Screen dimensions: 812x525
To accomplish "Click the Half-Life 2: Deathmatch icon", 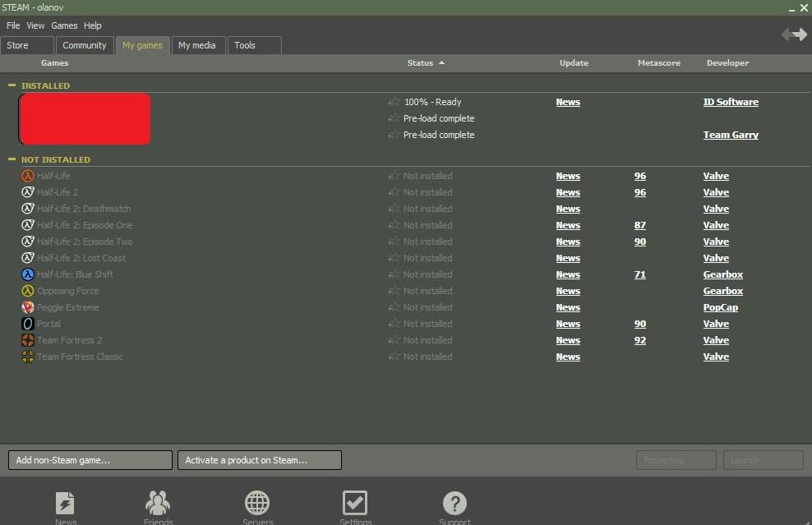I will pos(27,209).
